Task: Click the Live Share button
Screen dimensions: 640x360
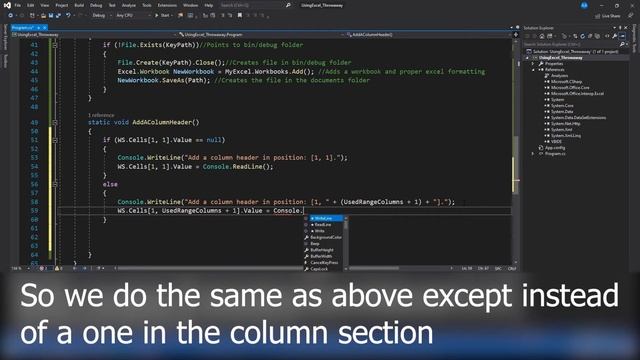Action: (x=608, y=16)
